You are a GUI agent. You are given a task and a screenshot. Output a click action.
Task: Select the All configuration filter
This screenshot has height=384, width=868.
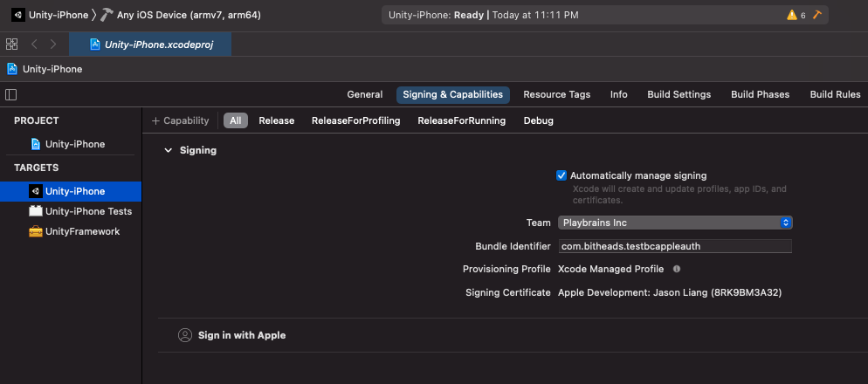click(x=236, y=120)
